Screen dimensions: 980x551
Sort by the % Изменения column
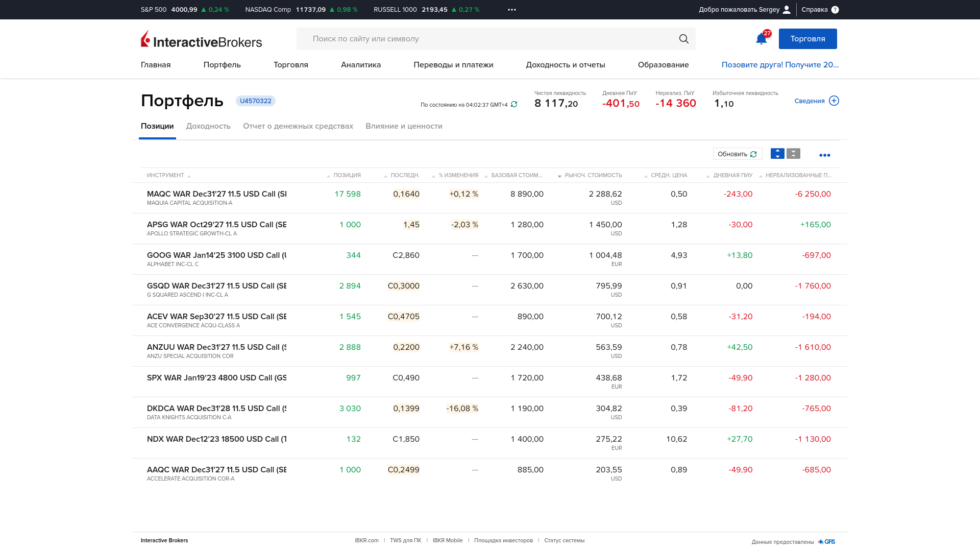pos(455,175)
